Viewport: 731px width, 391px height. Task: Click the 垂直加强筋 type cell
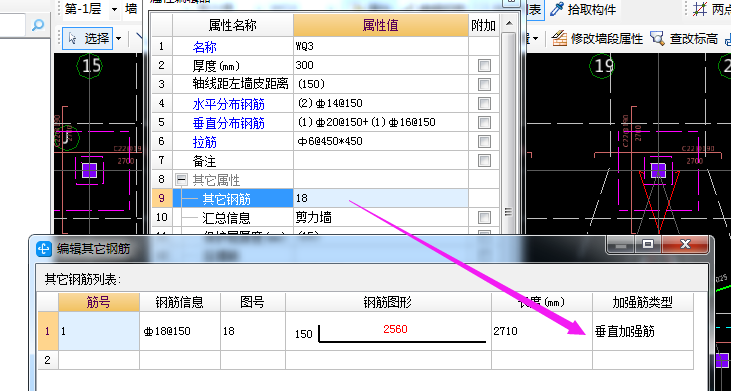(x=642, y=331)
